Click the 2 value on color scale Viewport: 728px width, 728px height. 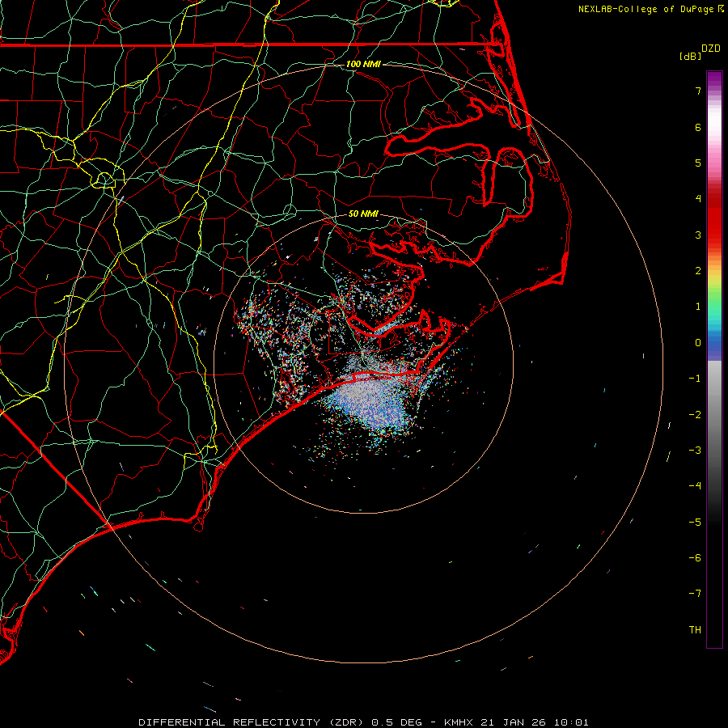[698, 271]
